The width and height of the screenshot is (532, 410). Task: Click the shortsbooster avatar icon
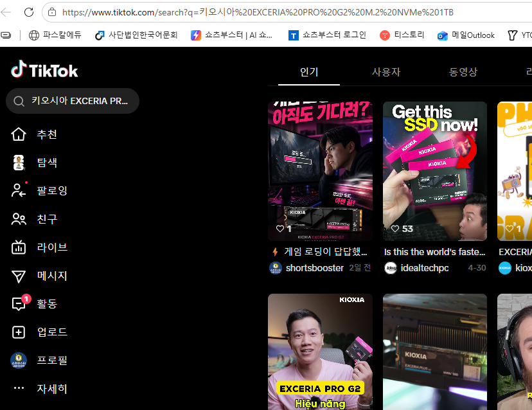tap(276, 268)
